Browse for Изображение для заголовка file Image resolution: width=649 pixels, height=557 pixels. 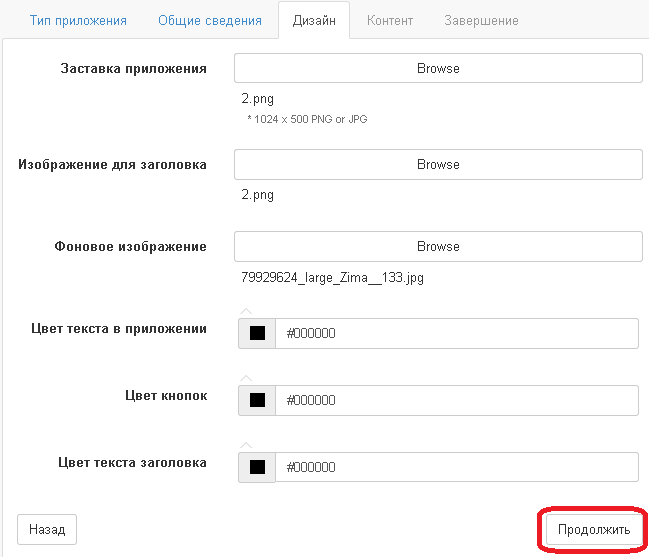pos(438,164)
